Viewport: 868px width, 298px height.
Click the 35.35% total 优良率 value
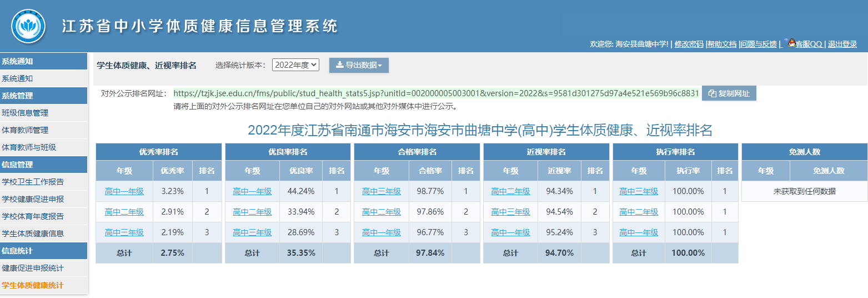(x=301, y=253)
